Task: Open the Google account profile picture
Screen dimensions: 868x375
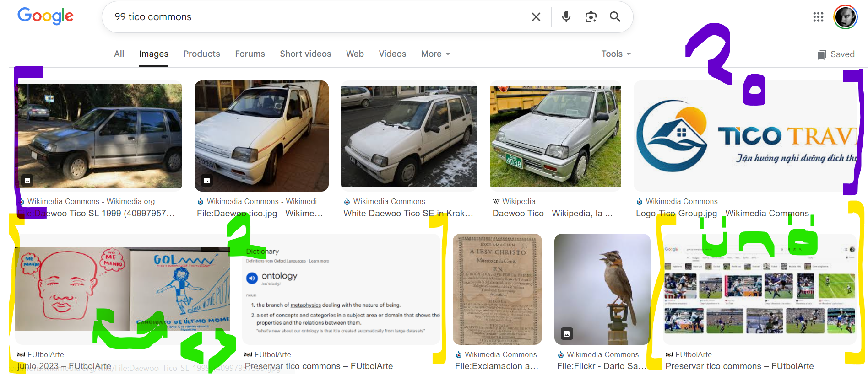Action: tap(845, 17)
